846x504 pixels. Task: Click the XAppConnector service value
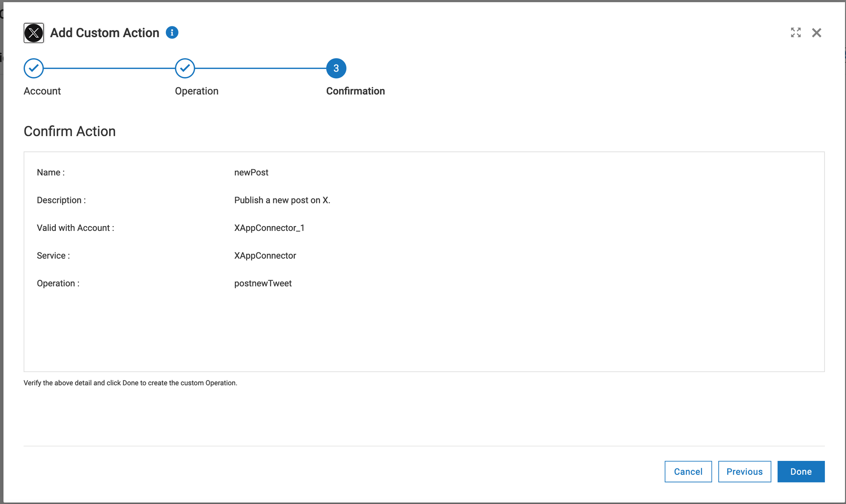pyautogui.click(x=265, y=256)
